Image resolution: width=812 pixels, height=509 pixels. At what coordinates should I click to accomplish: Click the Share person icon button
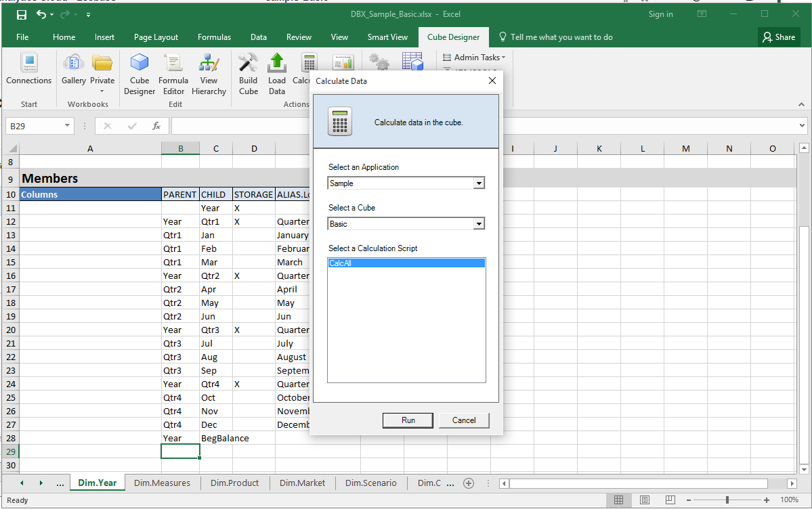coord(779,37)
